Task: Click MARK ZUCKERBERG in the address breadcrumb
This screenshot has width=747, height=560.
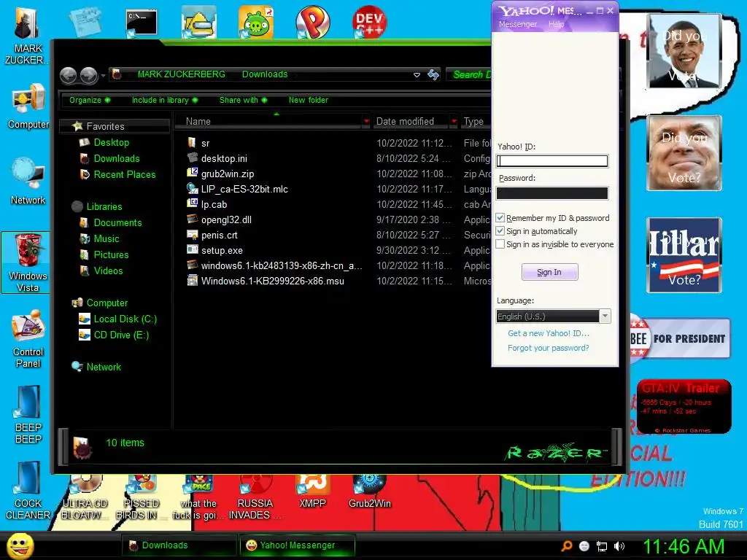Action: (x=181, y=74)
